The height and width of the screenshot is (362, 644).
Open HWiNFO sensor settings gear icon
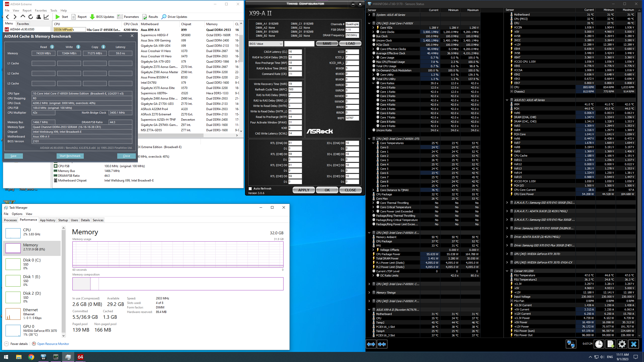pos(622,344)
